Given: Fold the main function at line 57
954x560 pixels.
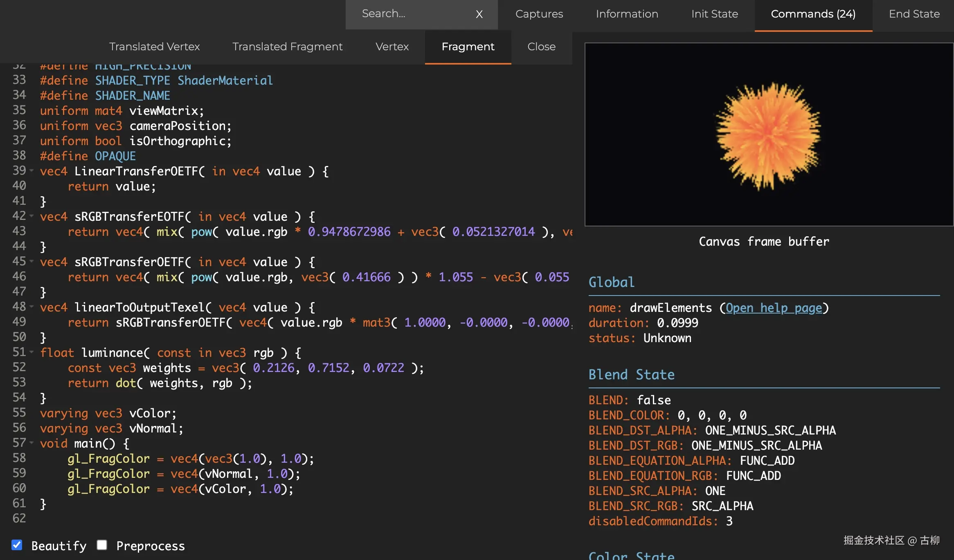Looking at the screenshot, I should 32,443.
